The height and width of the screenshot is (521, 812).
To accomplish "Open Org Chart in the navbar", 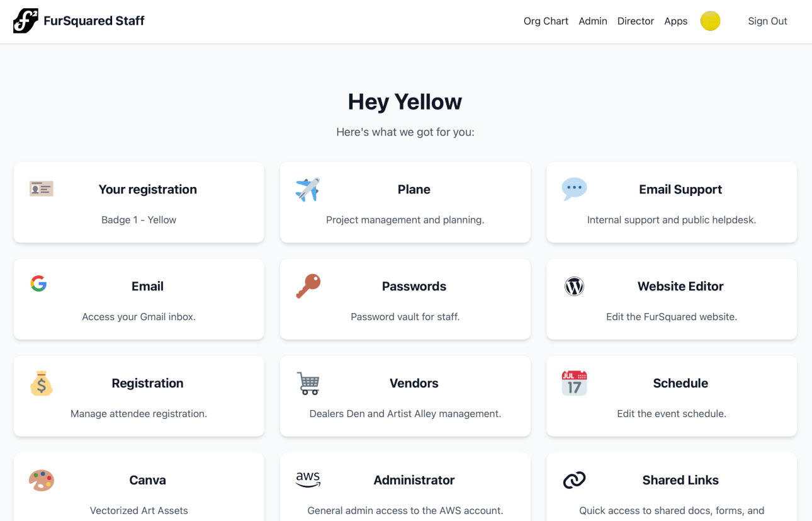I will tap(546, 21).
